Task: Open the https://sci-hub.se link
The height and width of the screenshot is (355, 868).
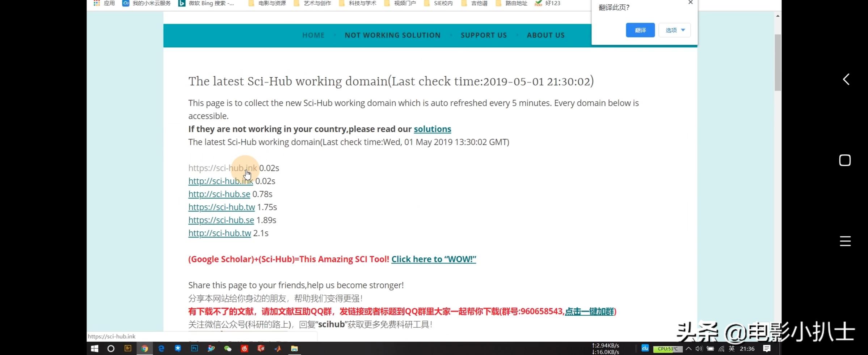Action: click(x=221, y=220)
